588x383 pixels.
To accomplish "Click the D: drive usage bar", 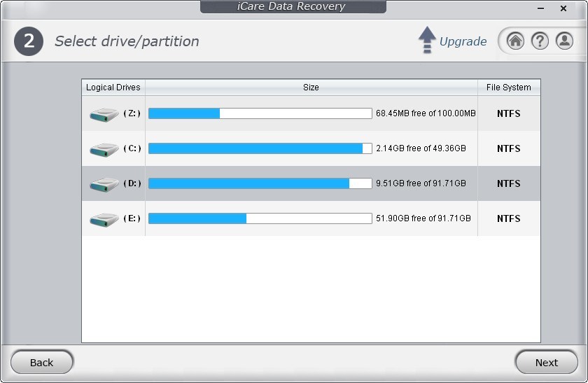I will 260,183.
